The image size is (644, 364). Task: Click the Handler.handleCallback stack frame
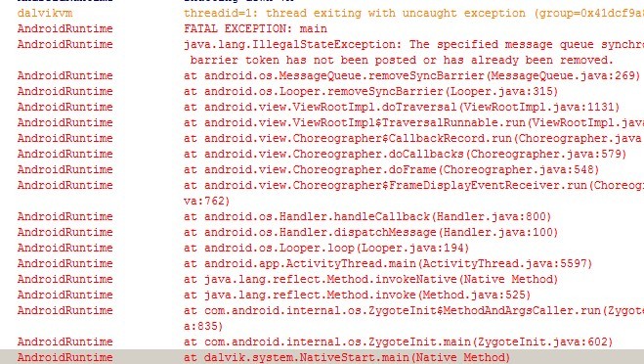pos(322,216)
